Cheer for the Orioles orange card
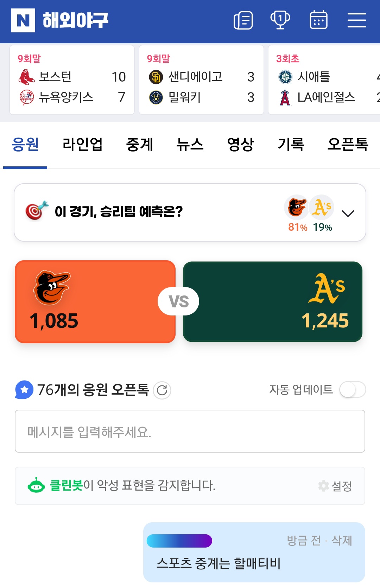Viewport: 380px width, 588px height. [x=95, y=302]
